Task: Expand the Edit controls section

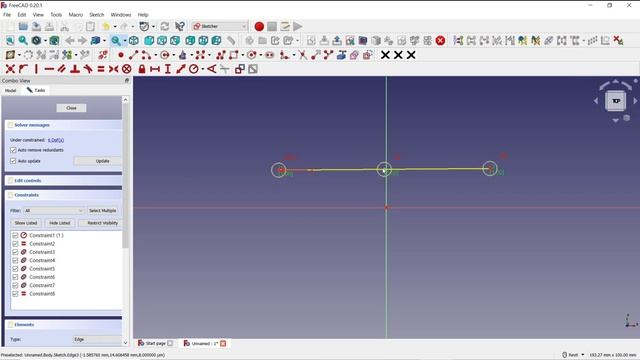Action: 63,180
